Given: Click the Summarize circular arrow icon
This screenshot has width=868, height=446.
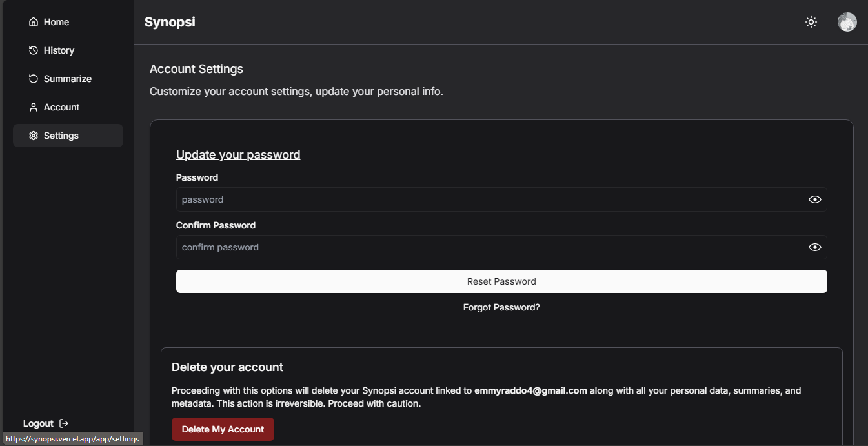Looking at the screenshot, I should point(34,79).
